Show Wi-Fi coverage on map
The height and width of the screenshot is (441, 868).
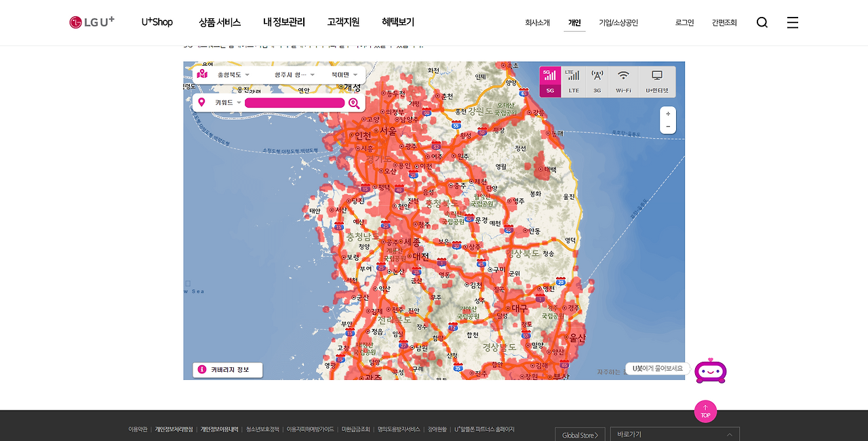(x=623, y=82)
